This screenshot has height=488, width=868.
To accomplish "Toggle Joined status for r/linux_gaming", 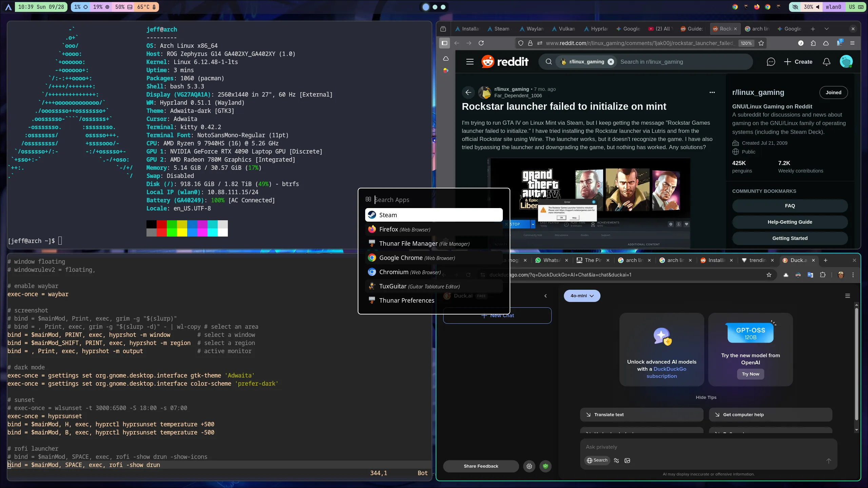I will click(833, 93).
